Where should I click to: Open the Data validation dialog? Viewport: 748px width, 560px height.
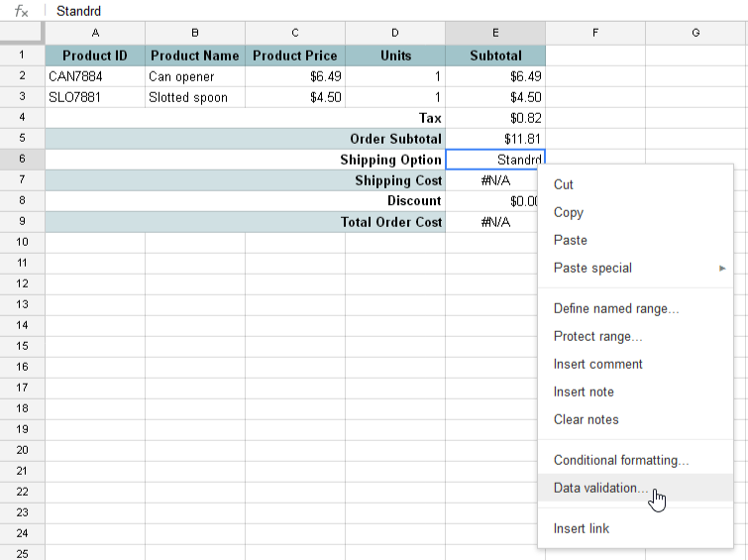point(601,488)
